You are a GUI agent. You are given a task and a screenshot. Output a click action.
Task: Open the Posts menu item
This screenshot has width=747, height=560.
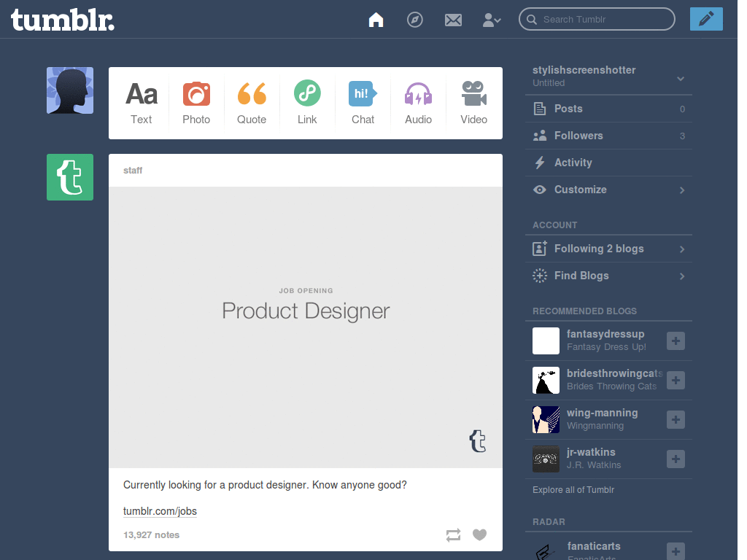608,109
